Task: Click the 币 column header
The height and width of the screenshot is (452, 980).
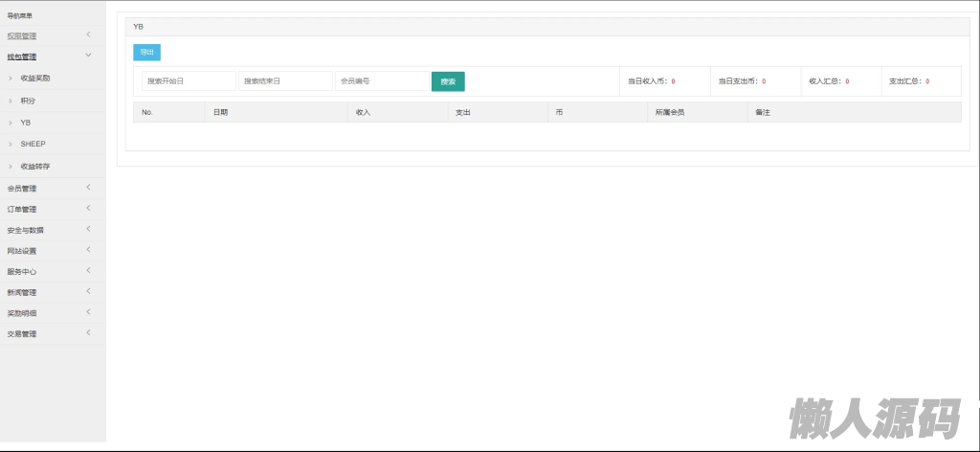Action: point(597,113)
